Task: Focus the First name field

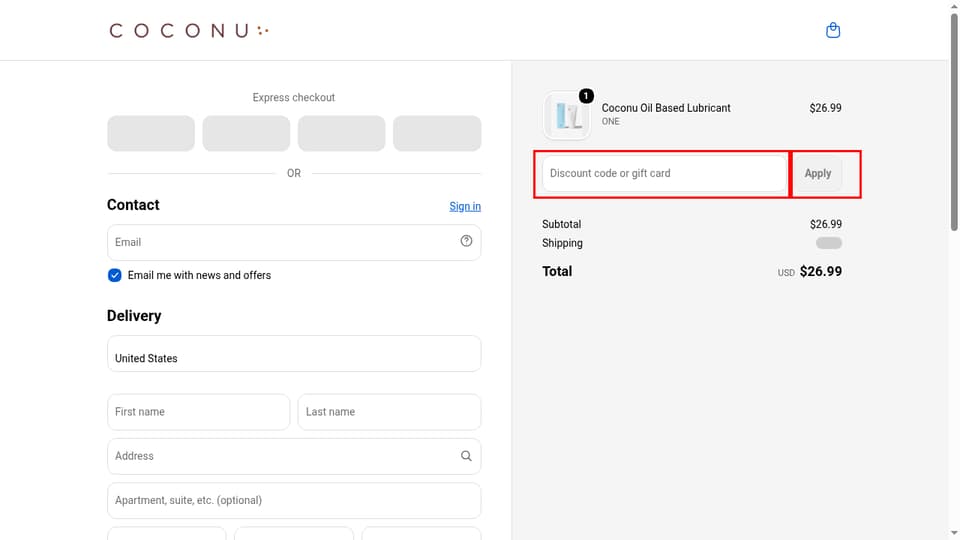Action: click(x=198, y=411)
